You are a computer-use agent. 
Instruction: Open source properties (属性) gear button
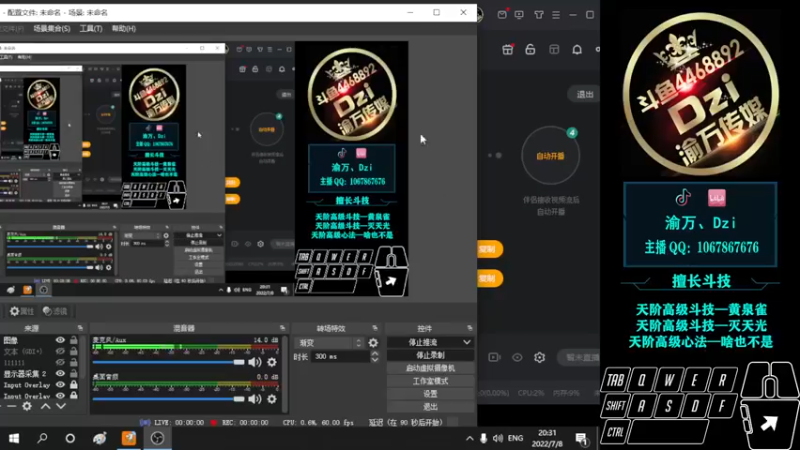coord(21,311)
